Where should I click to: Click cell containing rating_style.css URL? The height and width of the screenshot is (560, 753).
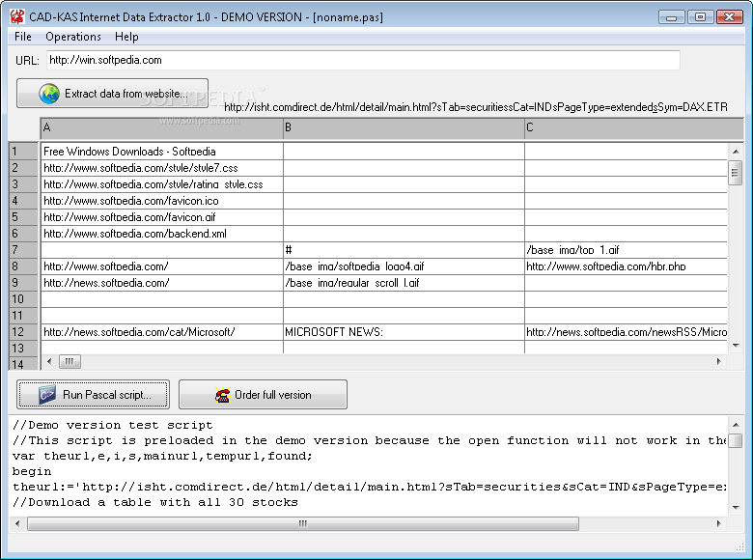point(162,184)
